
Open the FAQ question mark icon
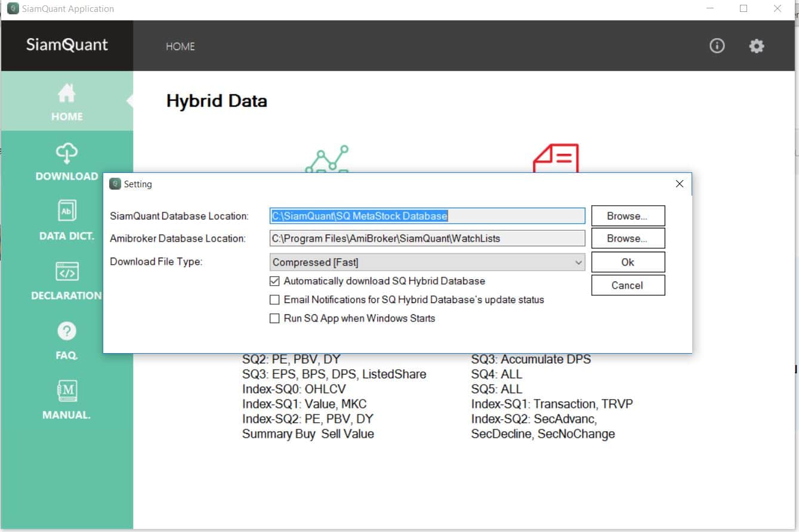click(x=66, y=331)
